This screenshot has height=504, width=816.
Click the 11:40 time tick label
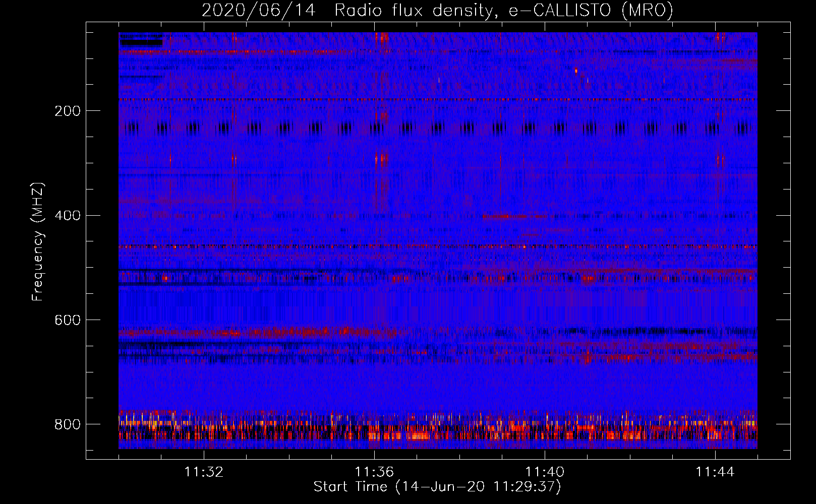point(545,472)
